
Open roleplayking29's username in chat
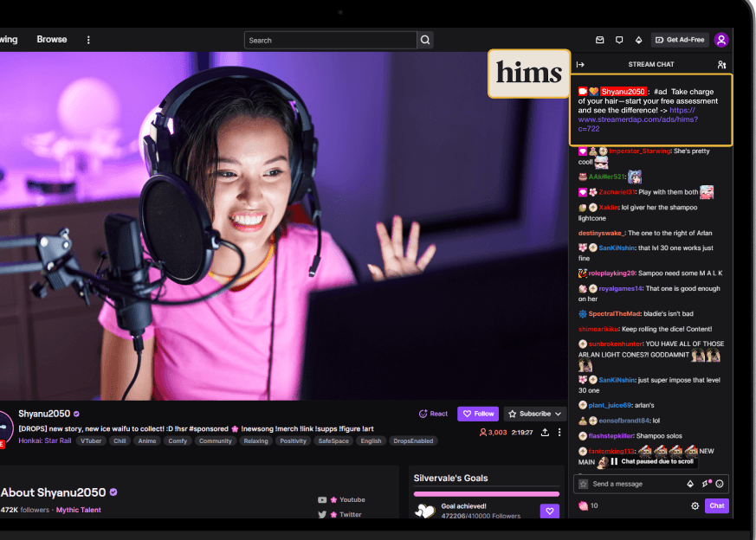point(611,273)
